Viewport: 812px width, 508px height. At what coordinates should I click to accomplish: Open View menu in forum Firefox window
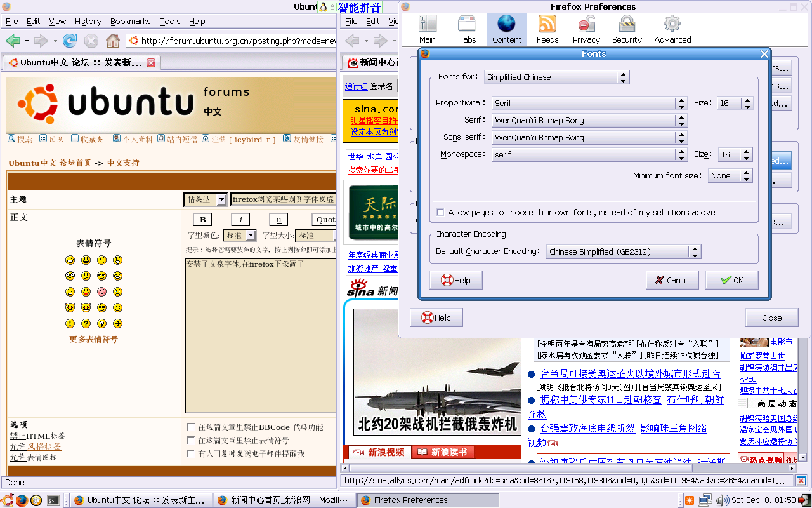[58, 21]
